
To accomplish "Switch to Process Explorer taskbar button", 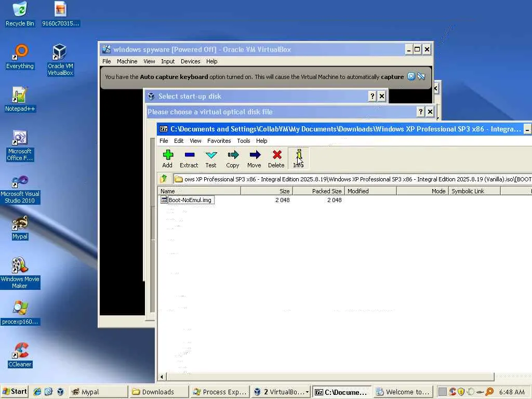I will [220, 392].
